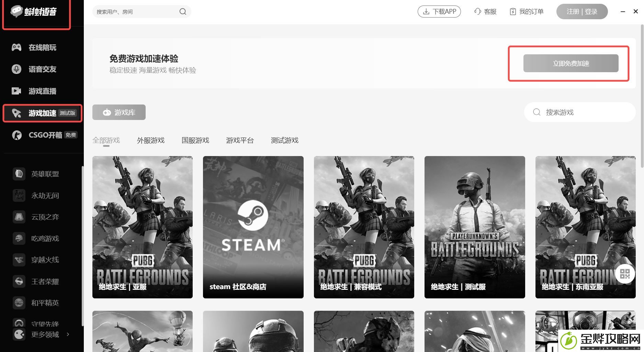Open 客服 link
The image size is (644, 352).
(485, 12)
